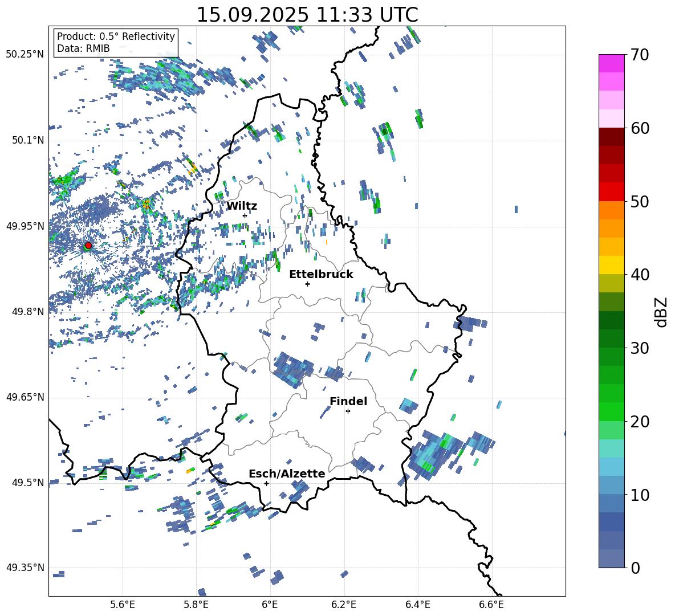Click the Esch/Alzette station cross marker

(266, 483)
